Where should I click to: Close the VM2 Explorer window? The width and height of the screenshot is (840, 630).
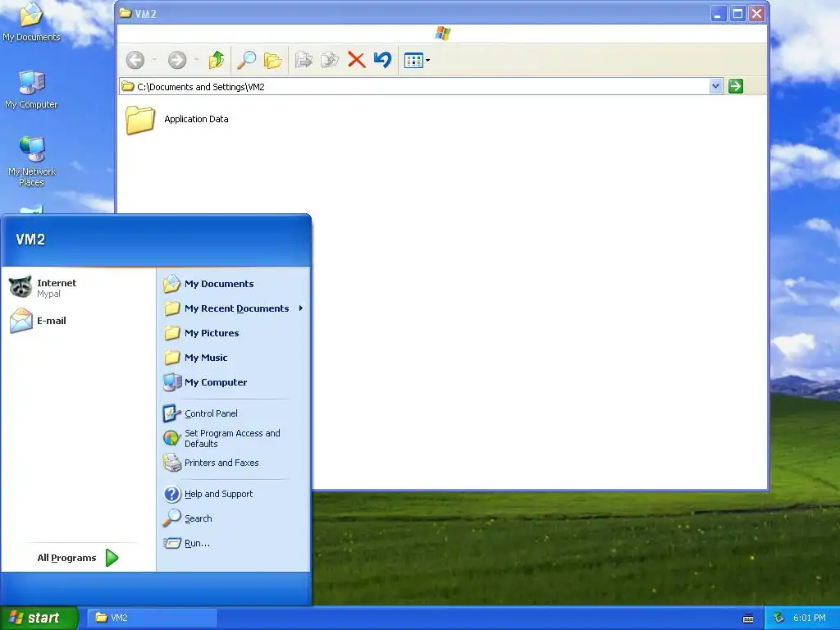(756, 13)
